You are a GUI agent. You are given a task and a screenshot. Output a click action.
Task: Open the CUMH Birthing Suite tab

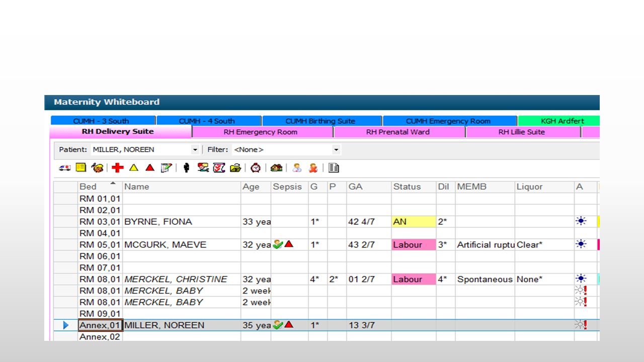click(x=322, y=121)
